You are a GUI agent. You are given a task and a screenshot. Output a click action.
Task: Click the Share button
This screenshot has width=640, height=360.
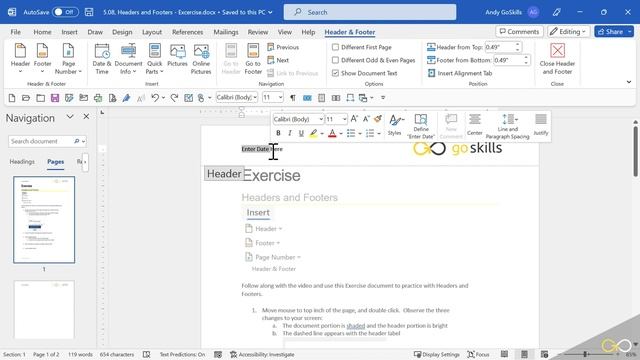point(610,31)
